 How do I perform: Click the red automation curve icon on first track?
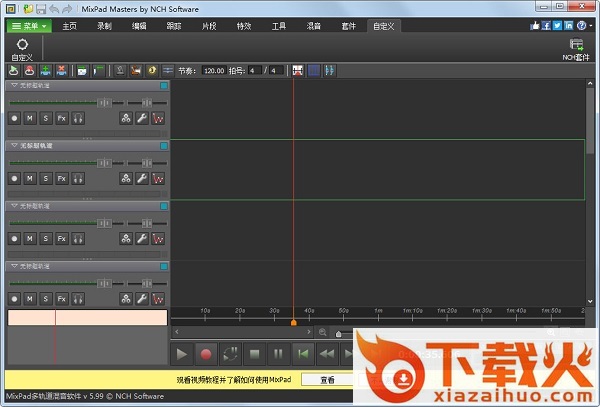pyautogui.click(x=158, y=118)
